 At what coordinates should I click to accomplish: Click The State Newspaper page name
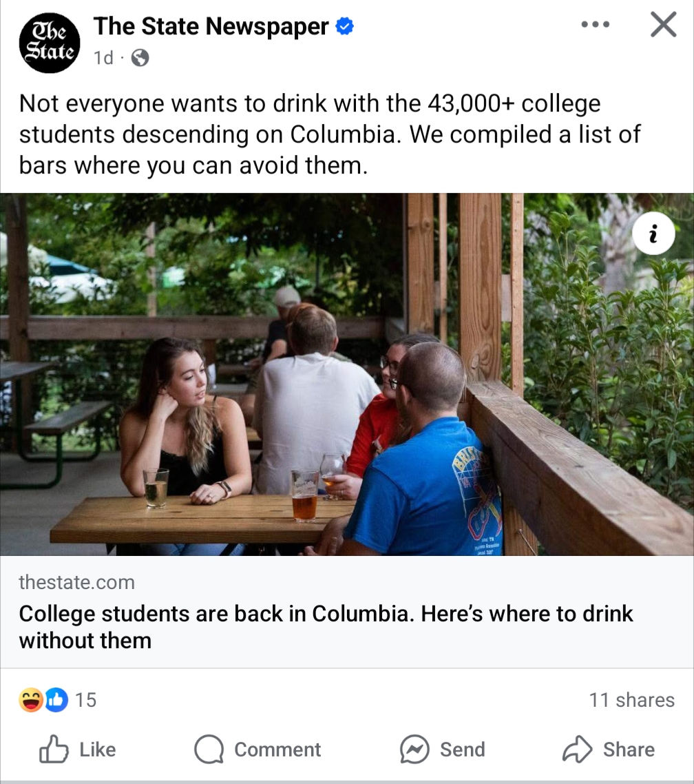(211, 26)
